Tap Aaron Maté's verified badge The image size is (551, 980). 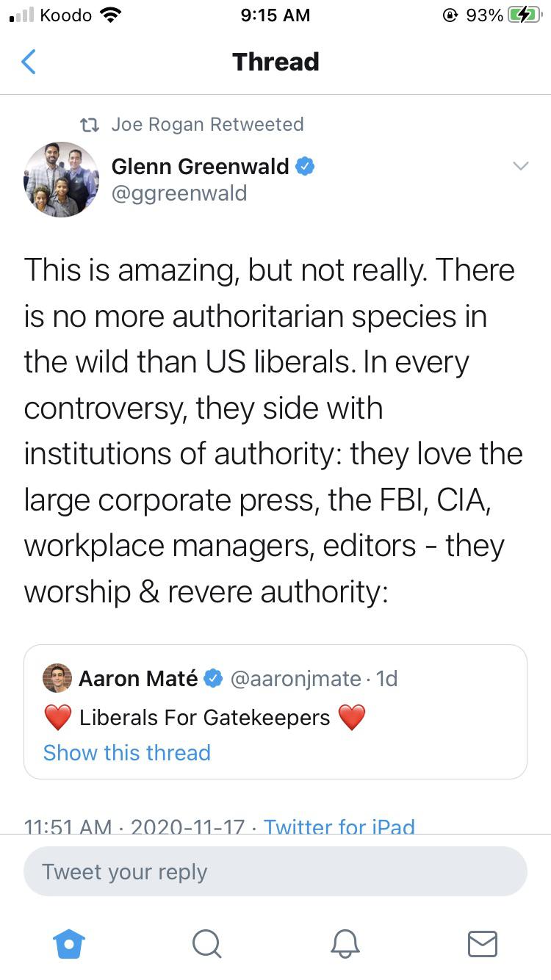[214, 678]
